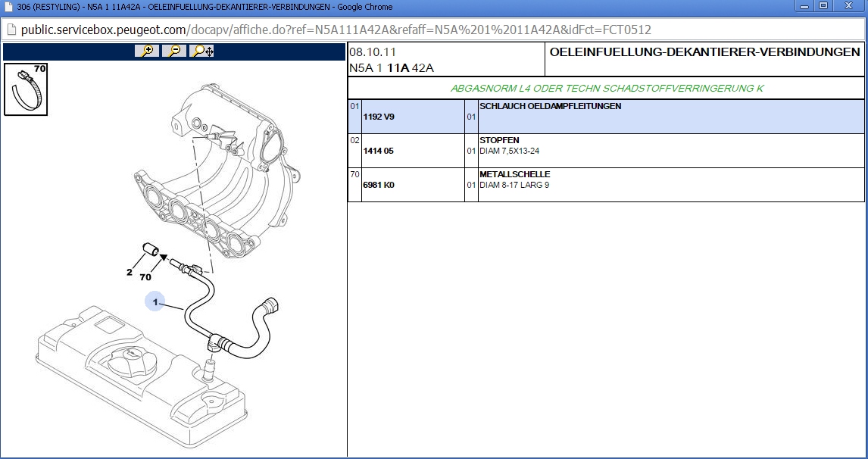868x459 pixels.
Task: Click the zoom-and-pan magnifier icon
Action: click(x=202, y=51)
